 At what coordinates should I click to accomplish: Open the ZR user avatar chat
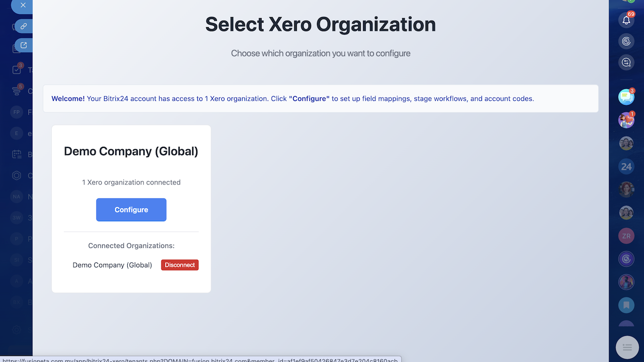[626, 236]
